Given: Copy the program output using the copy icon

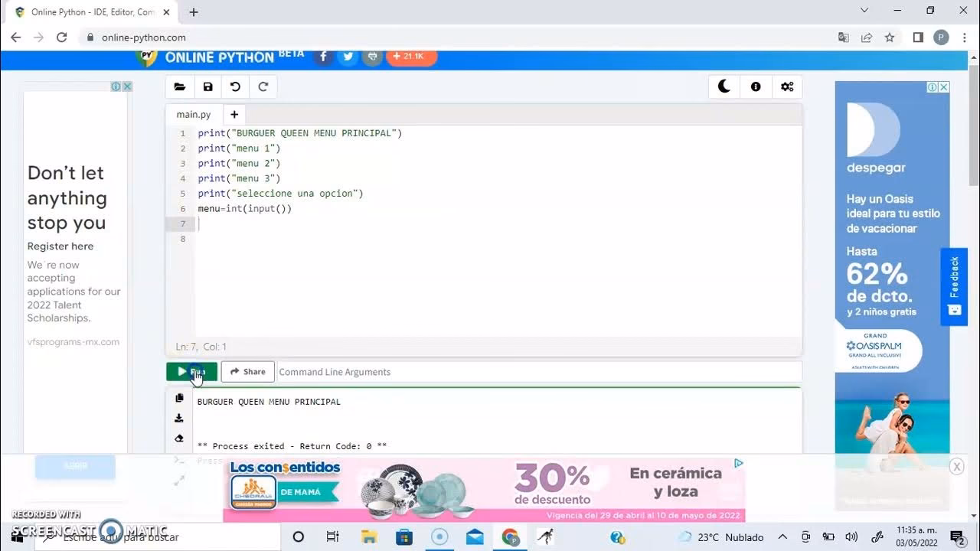Looking at the screenshot, I should coord(179,397).
